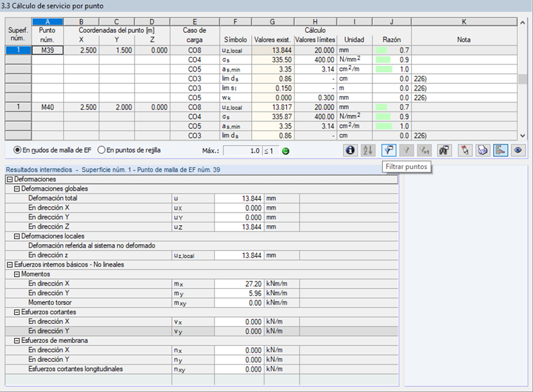The width and height of the screenshot is (533, 392).
Task: Toggle the colored result bars icon
Action: (500, 150)
